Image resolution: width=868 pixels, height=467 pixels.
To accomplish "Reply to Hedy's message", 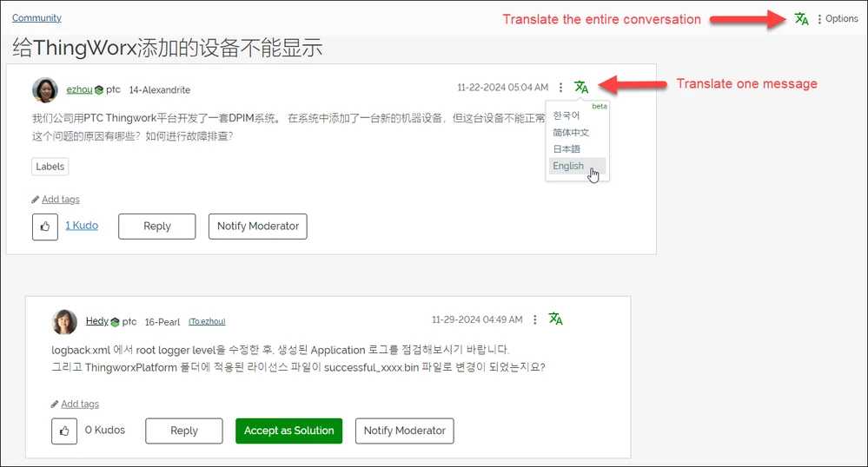I will tap(184, 431).
